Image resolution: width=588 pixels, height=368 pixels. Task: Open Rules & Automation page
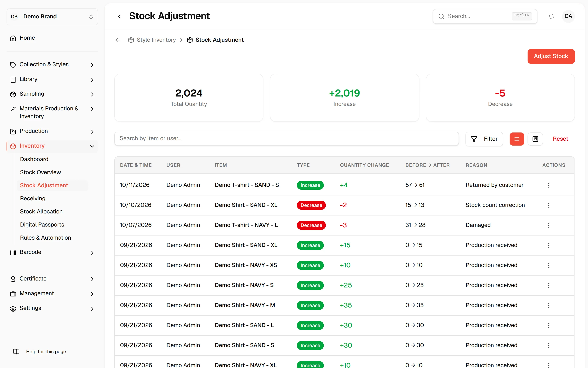tap(46, 238)
